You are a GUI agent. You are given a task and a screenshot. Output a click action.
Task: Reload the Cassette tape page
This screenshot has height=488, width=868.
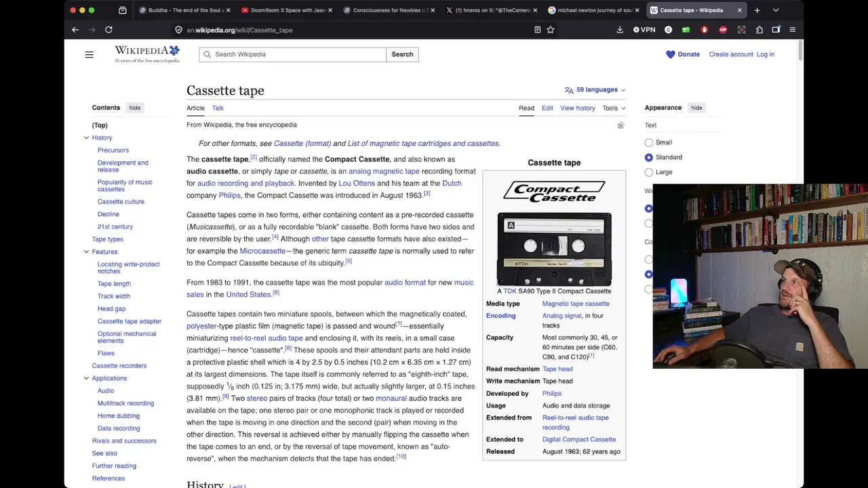click(108, 30)
